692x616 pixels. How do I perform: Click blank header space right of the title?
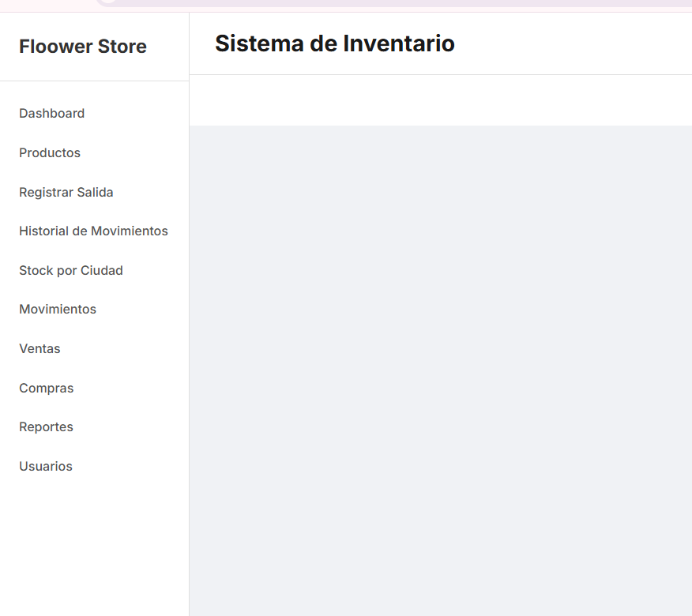(577, 43)
